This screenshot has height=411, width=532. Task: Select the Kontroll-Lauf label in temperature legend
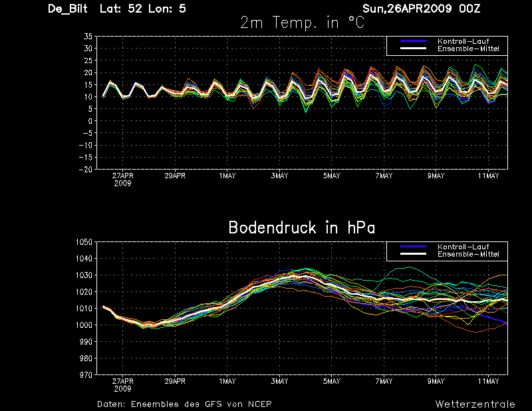click(x=463, y=41)
